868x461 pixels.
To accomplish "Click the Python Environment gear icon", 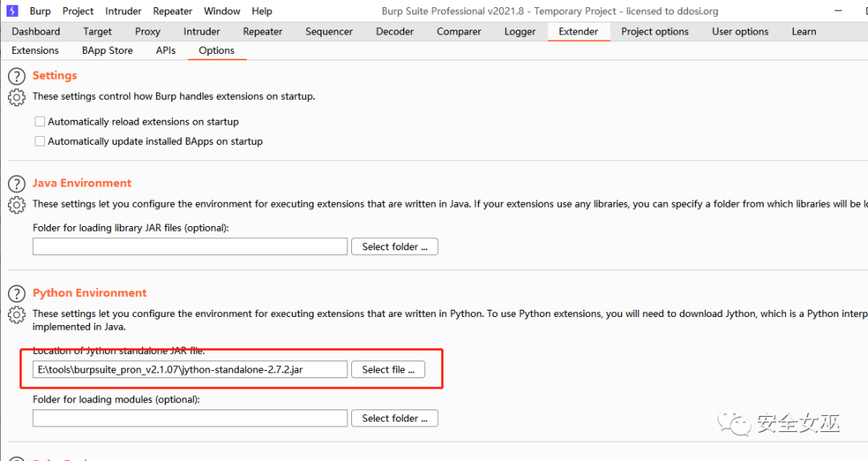I will (16, 315).
